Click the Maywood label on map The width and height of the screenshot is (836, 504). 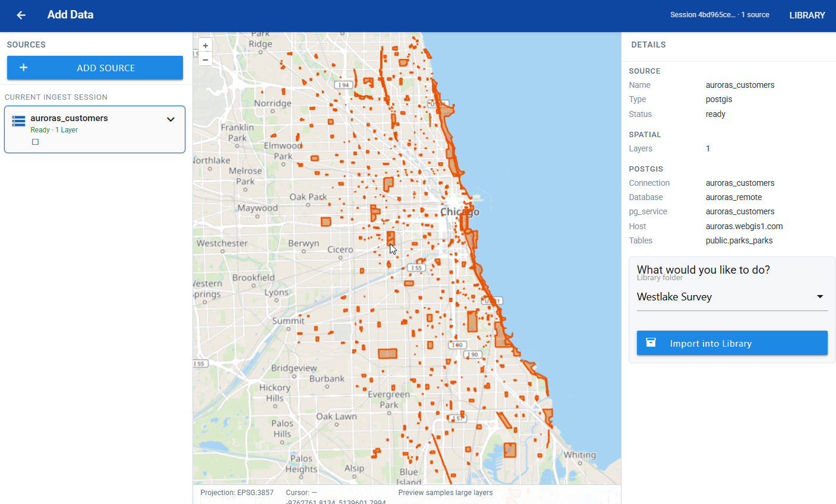[x=258, y=208]
